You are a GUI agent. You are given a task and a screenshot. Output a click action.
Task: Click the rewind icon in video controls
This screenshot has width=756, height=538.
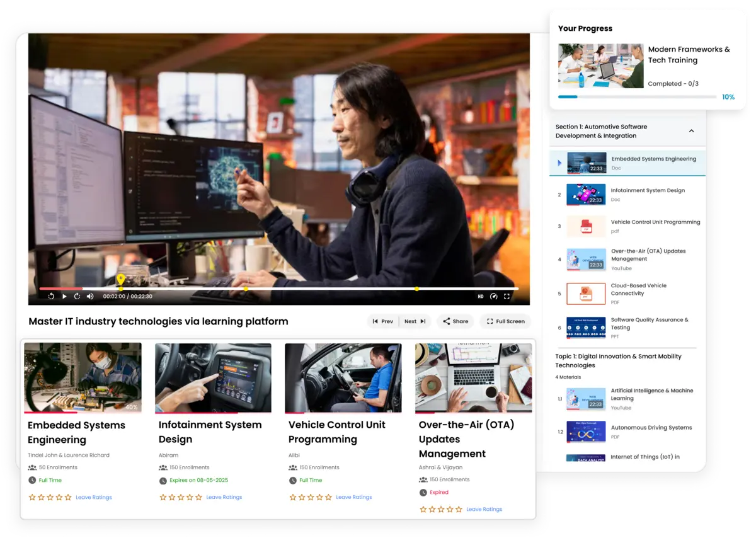point(51,296)
